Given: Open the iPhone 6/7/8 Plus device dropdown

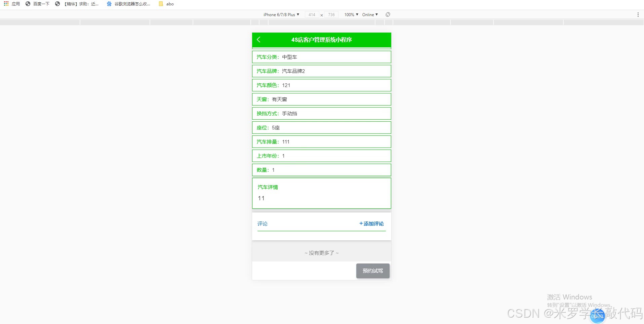Looking at the screenshot, I should (281, 14).
